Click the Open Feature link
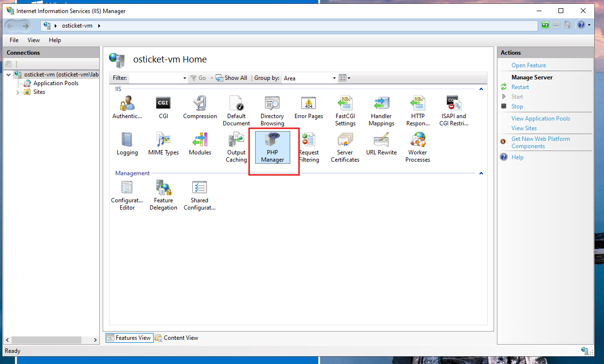This screenshot has width=604, height=364. (528, 65)
